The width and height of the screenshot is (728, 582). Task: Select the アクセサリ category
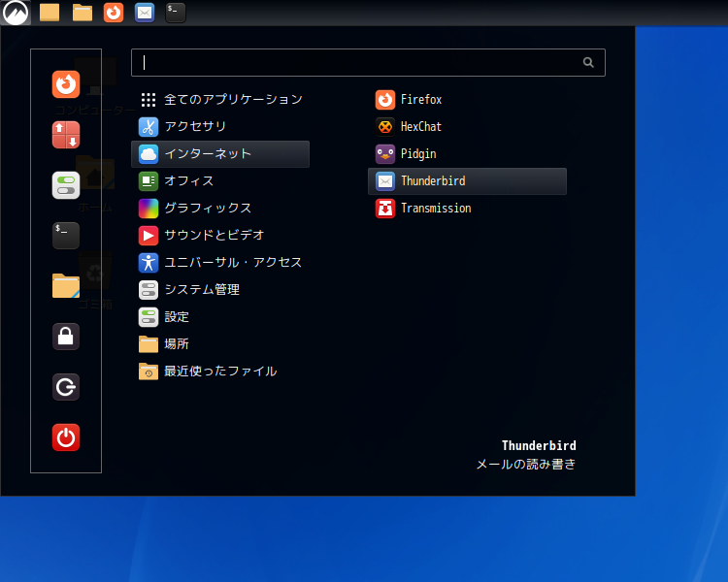point(220,127)
